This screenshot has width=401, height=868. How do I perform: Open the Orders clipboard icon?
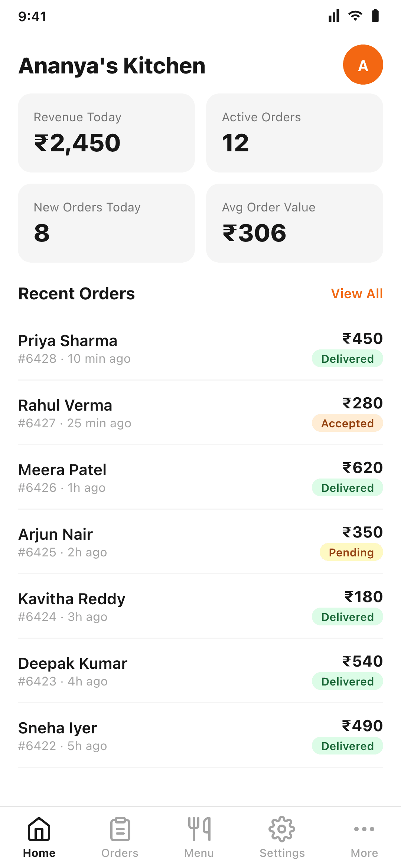click(120, 829)
